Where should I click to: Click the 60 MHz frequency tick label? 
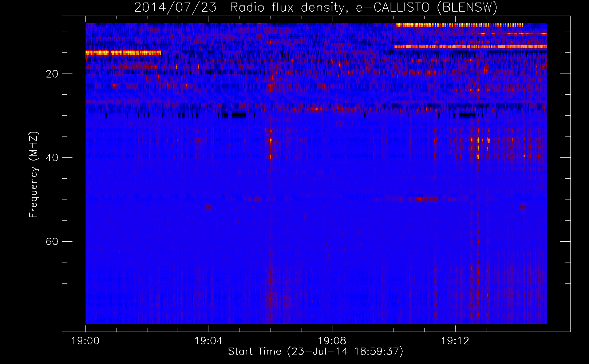(52, 241)
